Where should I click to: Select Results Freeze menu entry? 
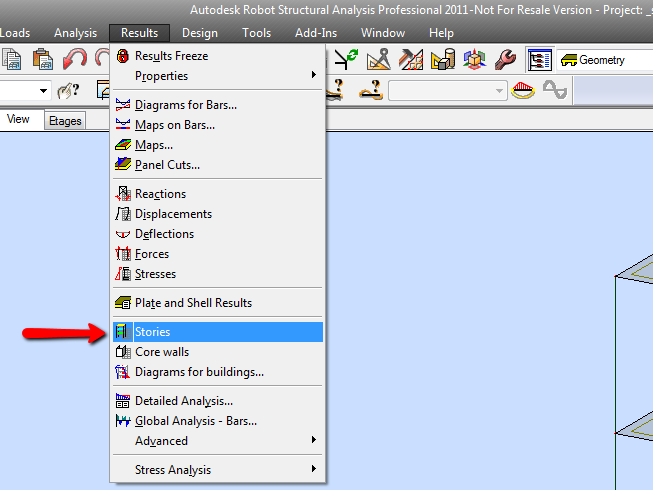[217, 56]
